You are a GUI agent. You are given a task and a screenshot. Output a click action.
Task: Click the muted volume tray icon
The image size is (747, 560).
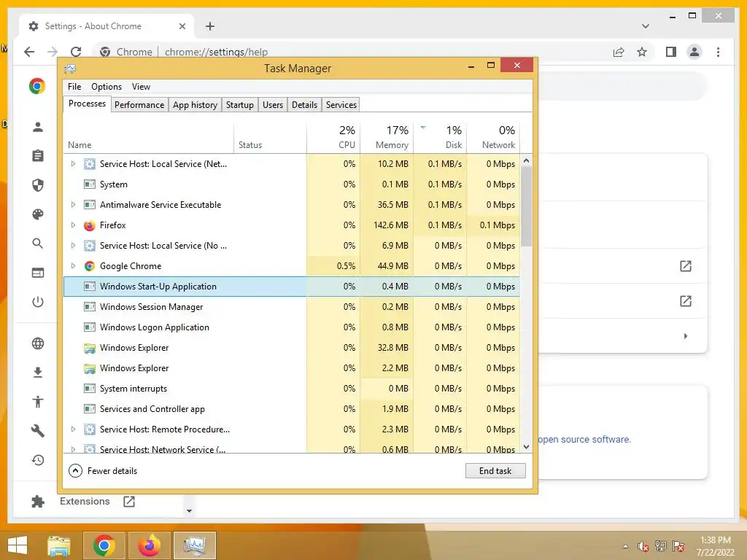[x=643, y=546]
